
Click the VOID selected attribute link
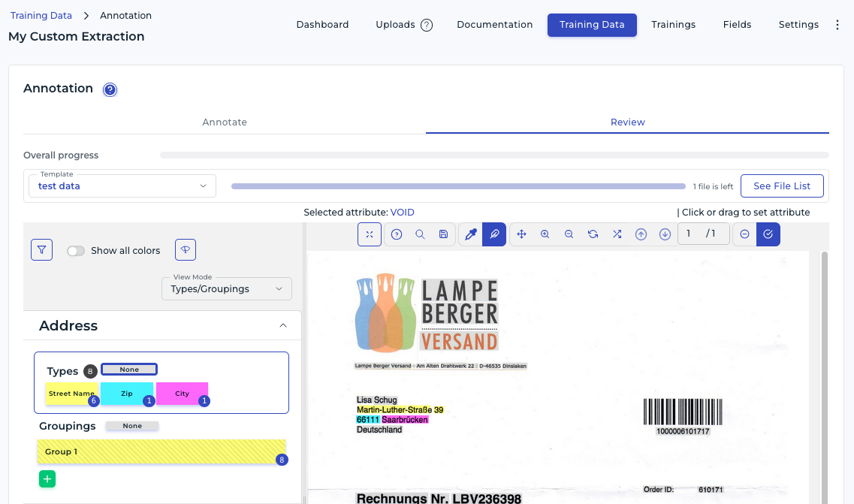pyautogui.click(x=402, y=212)
